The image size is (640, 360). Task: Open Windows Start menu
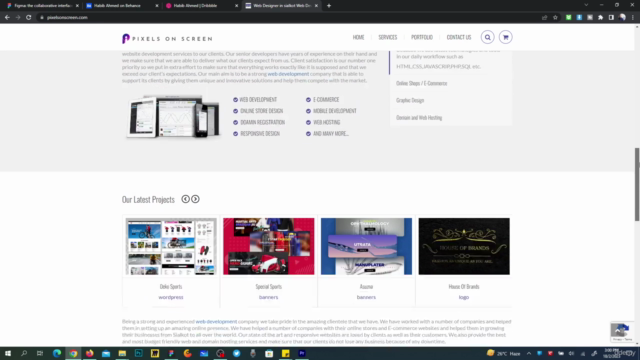[8, 353]
